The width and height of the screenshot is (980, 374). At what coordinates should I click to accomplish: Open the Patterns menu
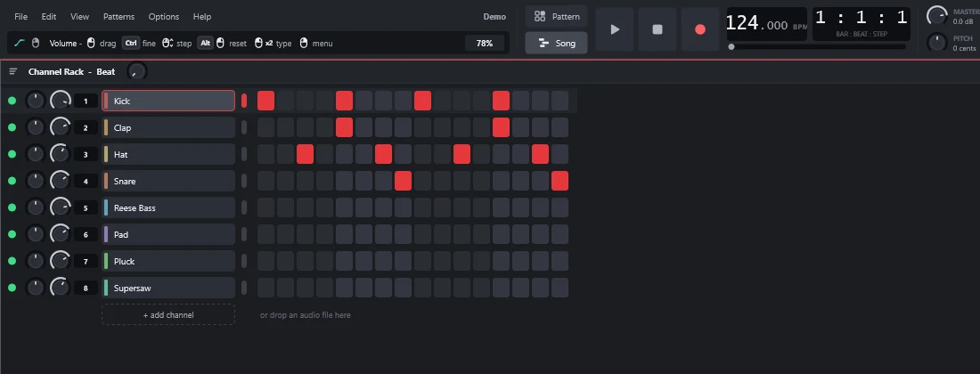pos(118,17)
